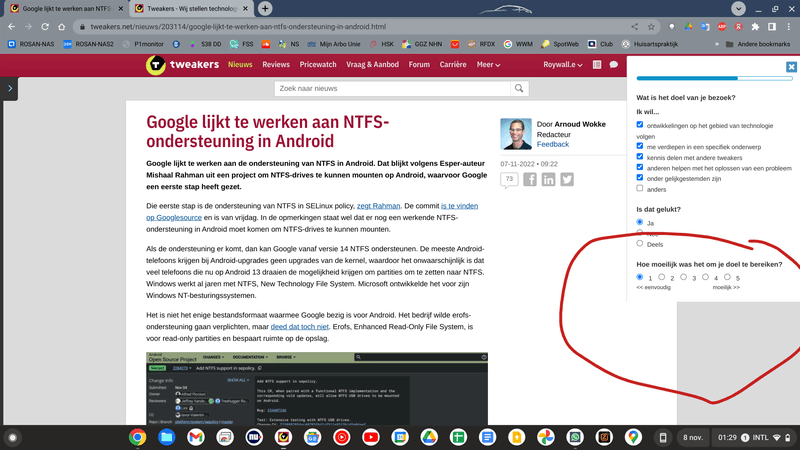Uncheck 'onder gelijkgestemden zijn'
800x450 pixels.
640,178
